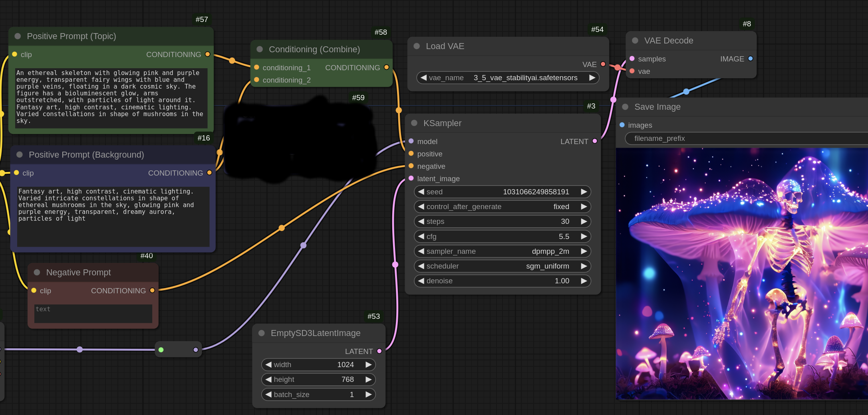Screen dimensions: 868x415
Task: Decrease width value with left arrow
Action: coord(269,365)
